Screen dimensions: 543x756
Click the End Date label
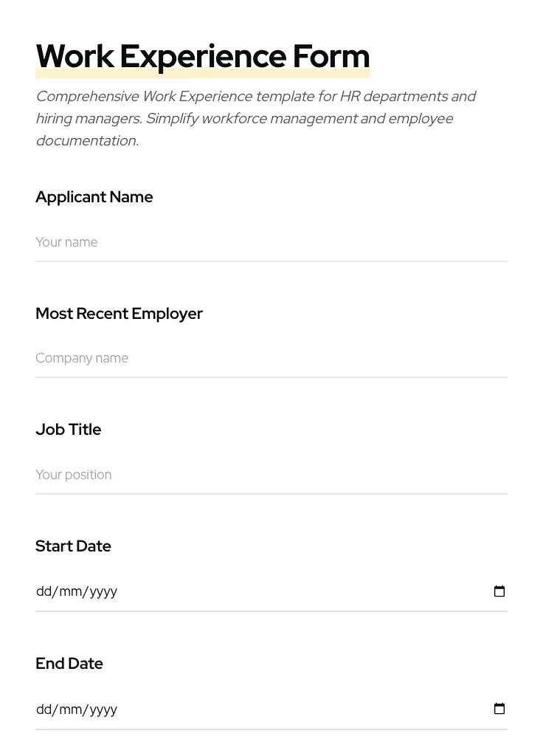(x=69, y=664)
